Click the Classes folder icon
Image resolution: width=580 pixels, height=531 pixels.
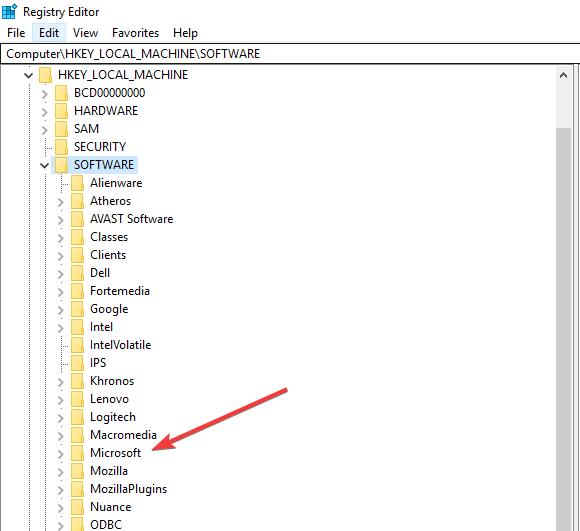click(77, 237)
